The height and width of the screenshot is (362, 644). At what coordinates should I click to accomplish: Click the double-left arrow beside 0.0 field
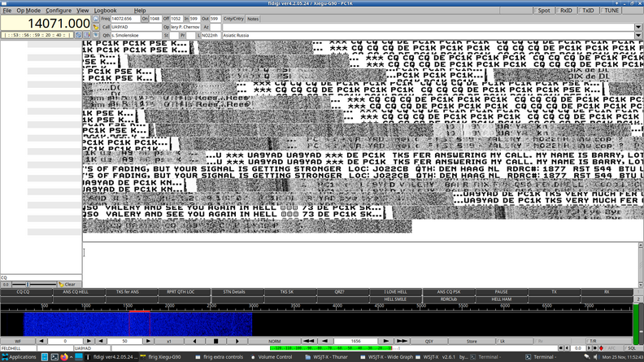pos(561,348)
